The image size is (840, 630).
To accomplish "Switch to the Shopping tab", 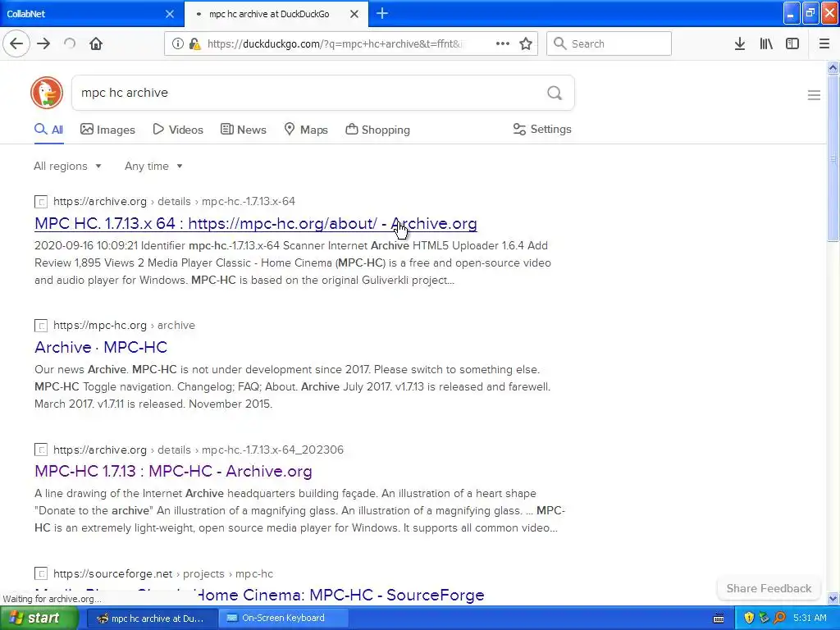I will click(377, 130).
